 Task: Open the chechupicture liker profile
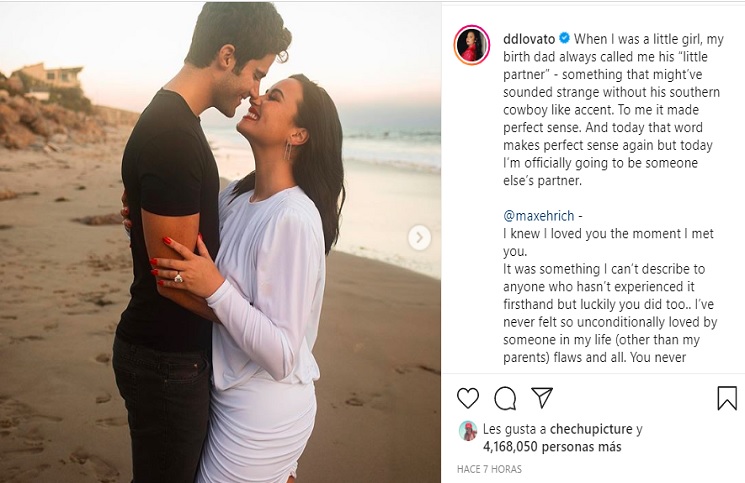coord(591,429)
